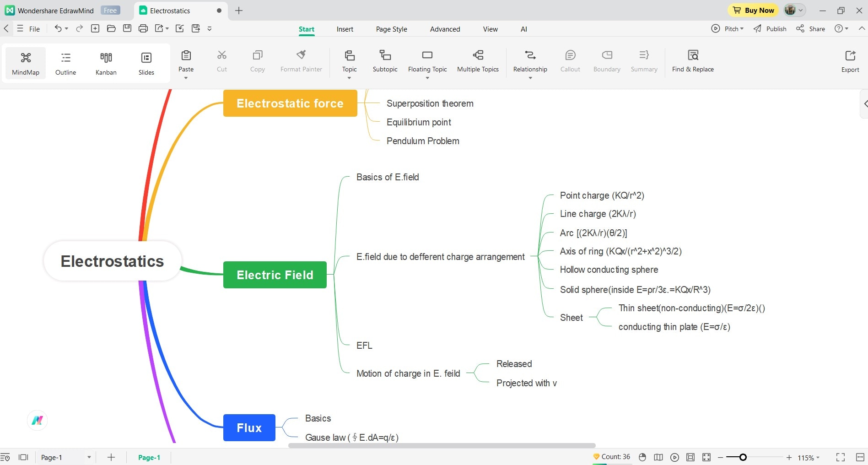Screen dimensions: 868x465
Task: Open a new document tab
Action: click(239, 11)
